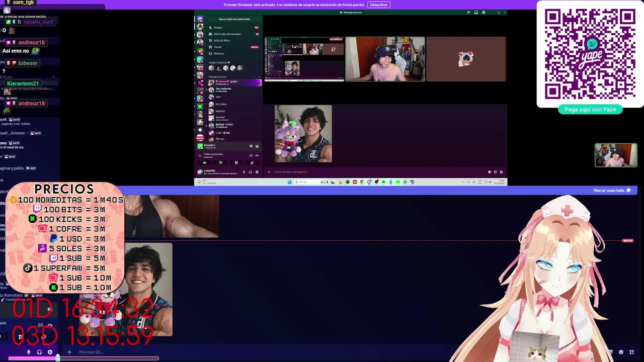This screenshot has height=362, width=644.
Task: Open muscular arm image in large chat
Action: pyautogui.click(x=172, y=216)
